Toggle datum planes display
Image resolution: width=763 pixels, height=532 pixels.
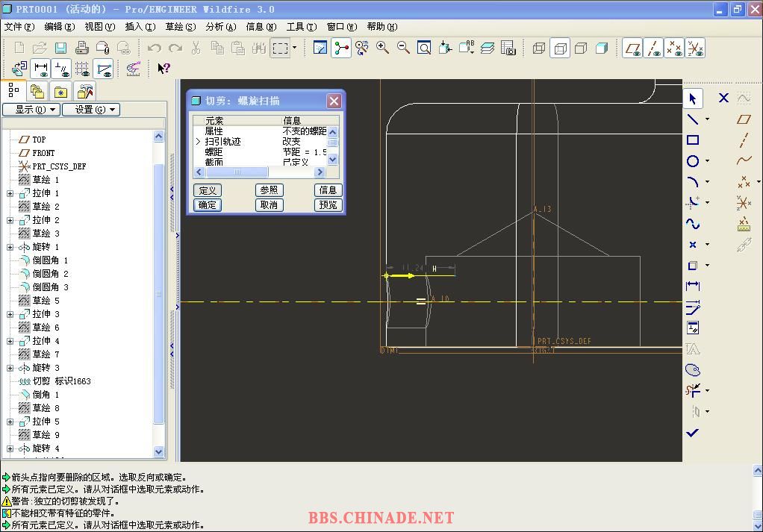pyautogui.click(x=632, y=48)
